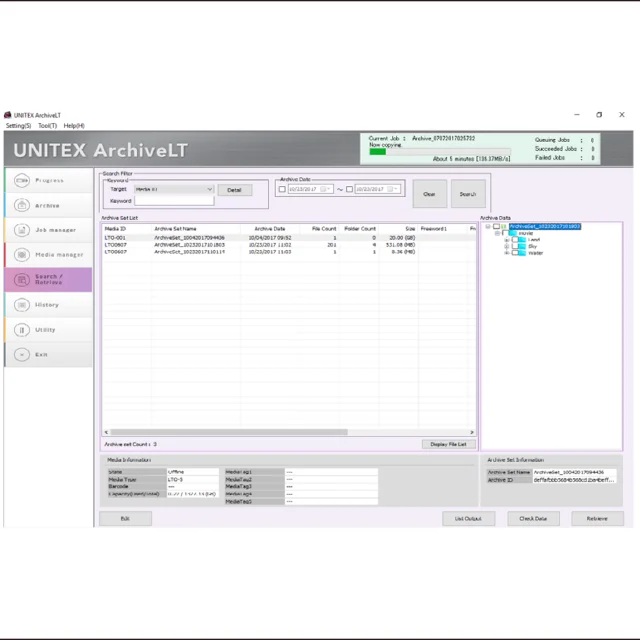Click the MediaTag5 value field
The height and width of the screenshot is (640, 640).
[331, 502]
